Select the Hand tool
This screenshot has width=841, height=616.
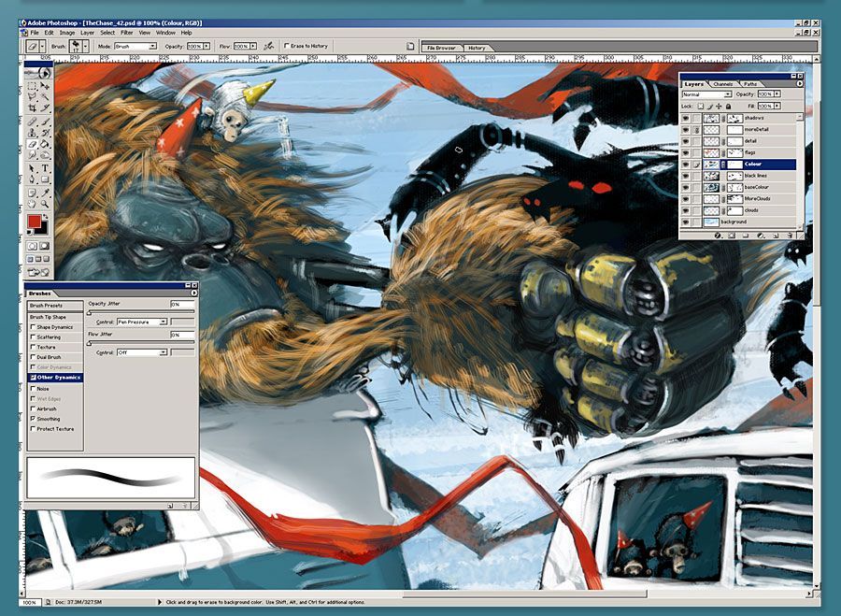(x=32, y=204)
